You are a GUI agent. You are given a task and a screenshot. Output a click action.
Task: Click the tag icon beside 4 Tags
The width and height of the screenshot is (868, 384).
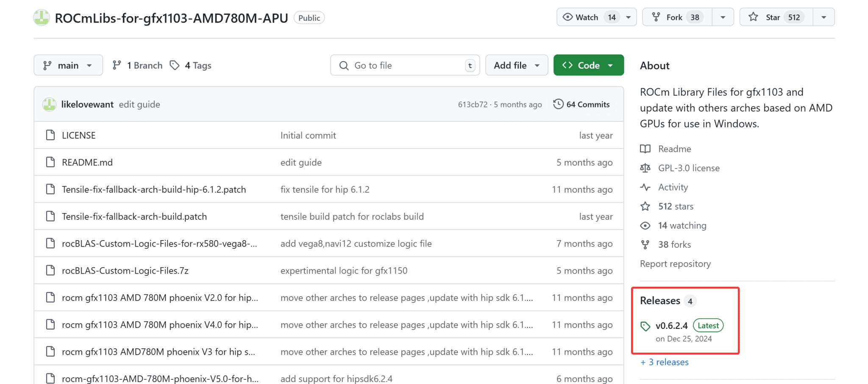[175, 65]
